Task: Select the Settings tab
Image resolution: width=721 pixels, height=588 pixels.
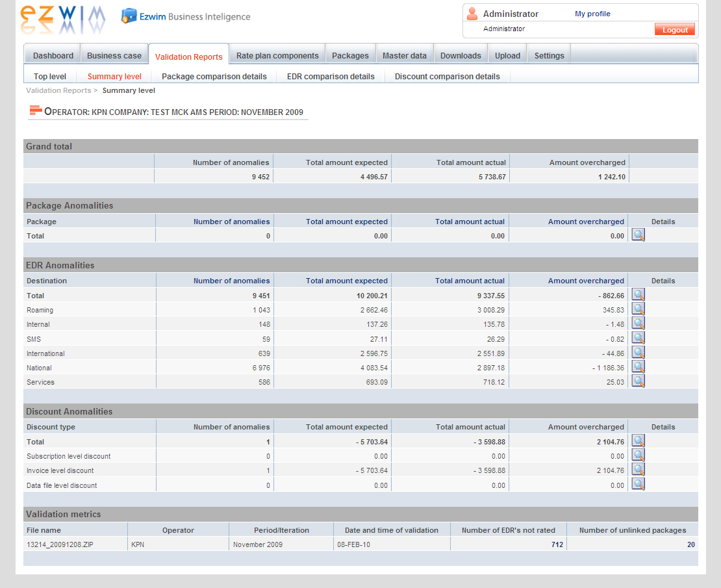Action: coord(549,56)
